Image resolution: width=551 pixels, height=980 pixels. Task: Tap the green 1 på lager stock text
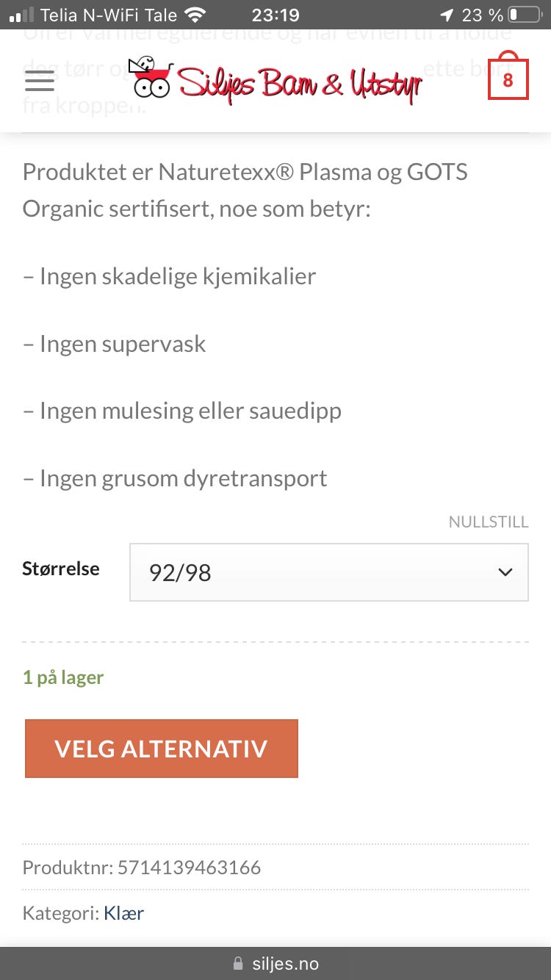(x=63, y=677)
